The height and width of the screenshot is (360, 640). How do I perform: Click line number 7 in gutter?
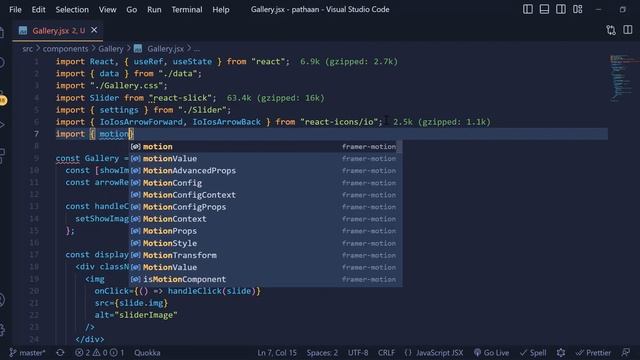point(36,134)
